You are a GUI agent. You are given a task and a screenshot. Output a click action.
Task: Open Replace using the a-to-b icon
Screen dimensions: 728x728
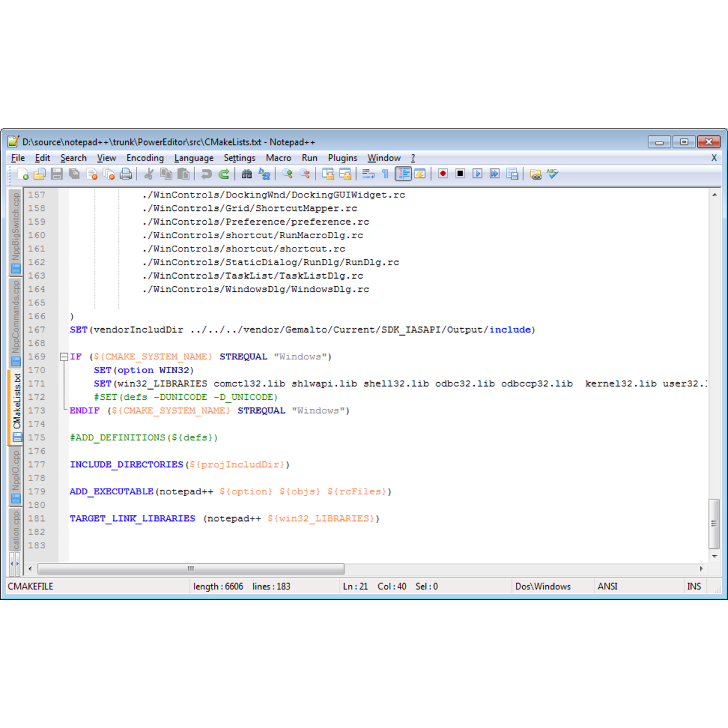click(263, 174)
